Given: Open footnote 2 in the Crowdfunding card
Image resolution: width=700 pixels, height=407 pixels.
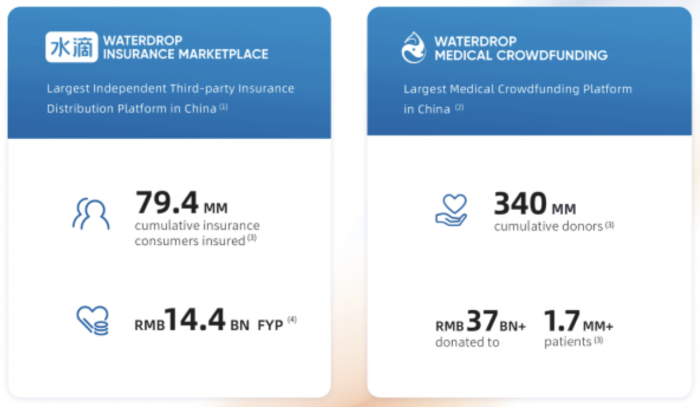Looking at the screenshot, I should coord(460,107).
